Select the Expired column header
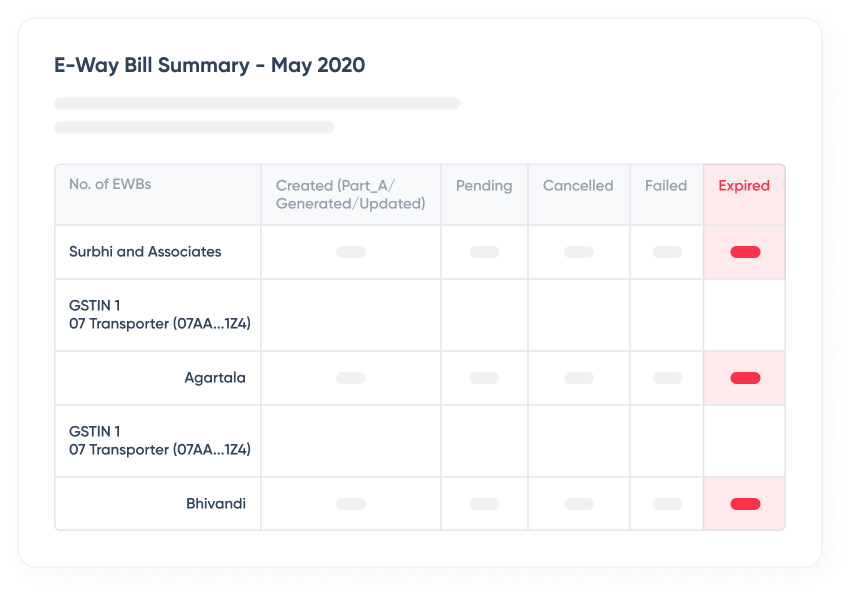The height and width of the screenshot is (596, 850). click(x=744, y=186)
